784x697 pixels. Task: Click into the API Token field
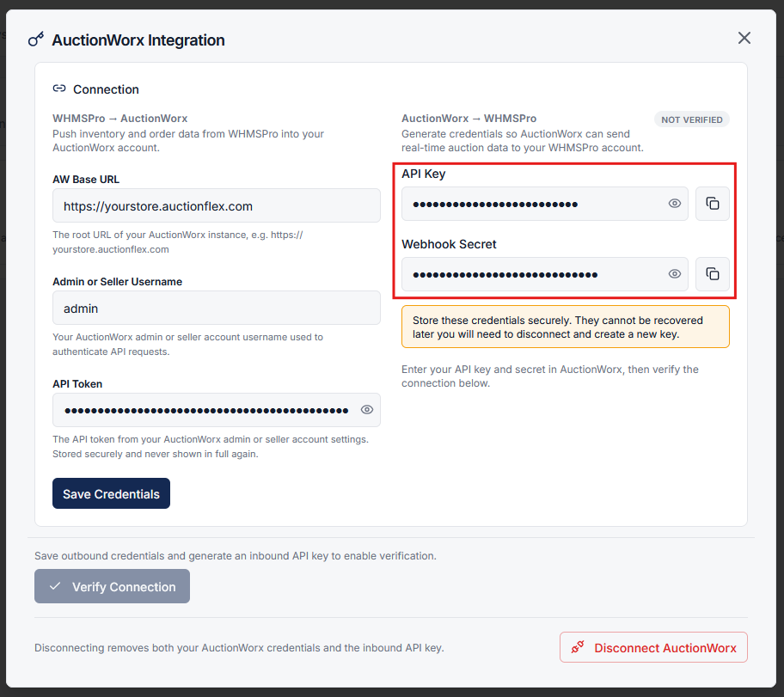(x=216, y=410)
